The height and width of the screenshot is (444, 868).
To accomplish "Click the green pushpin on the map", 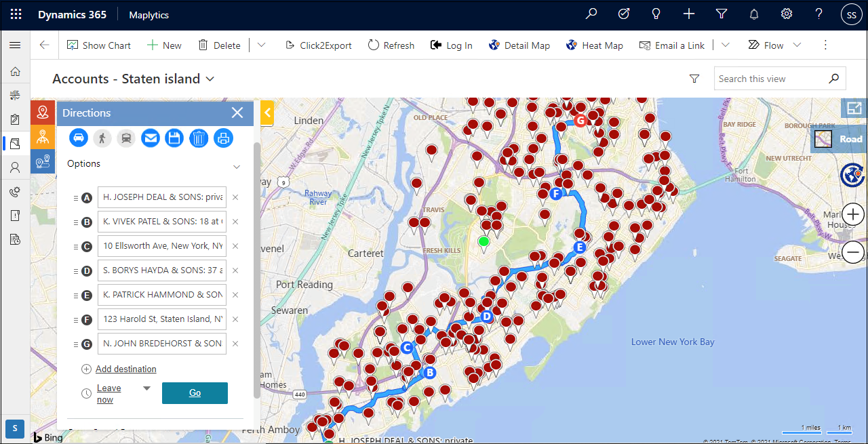I will (x=484, y=243).
